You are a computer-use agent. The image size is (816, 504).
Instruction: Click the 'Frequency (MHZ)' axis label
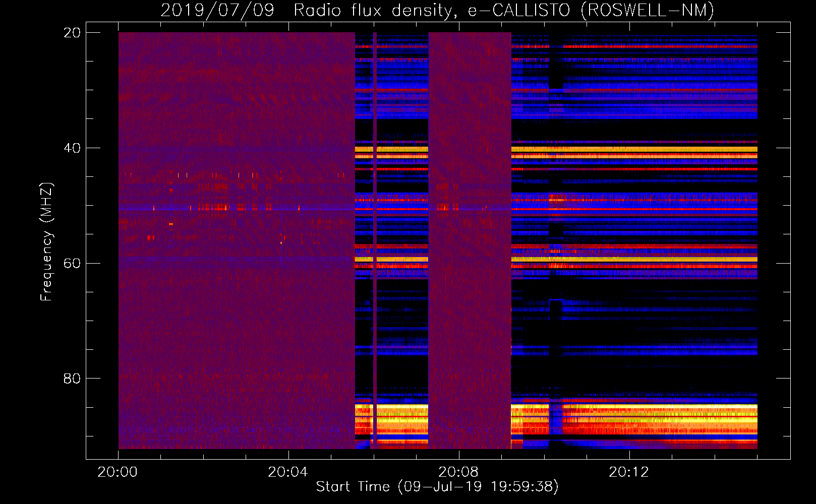point(46,242)
